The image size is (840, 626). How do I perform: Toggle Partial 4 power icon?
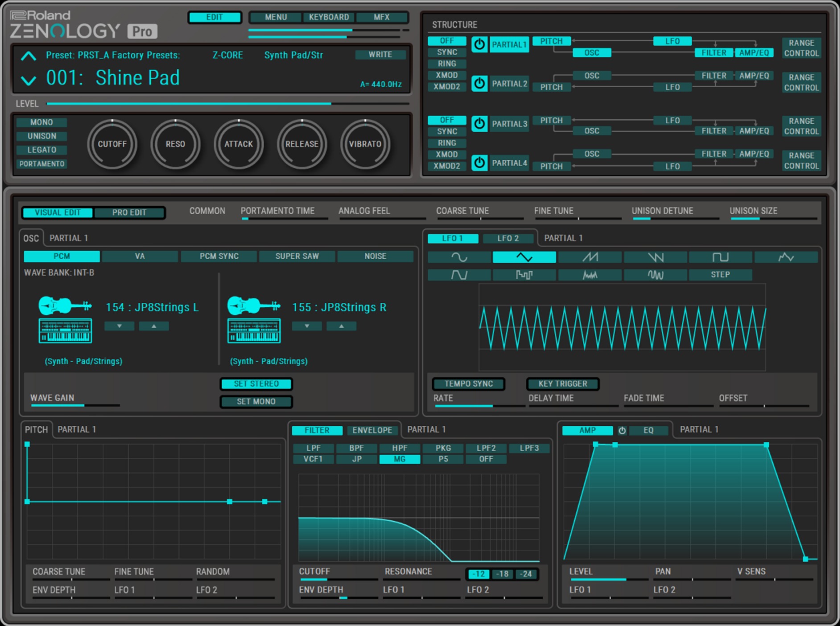tap(479, 163)
